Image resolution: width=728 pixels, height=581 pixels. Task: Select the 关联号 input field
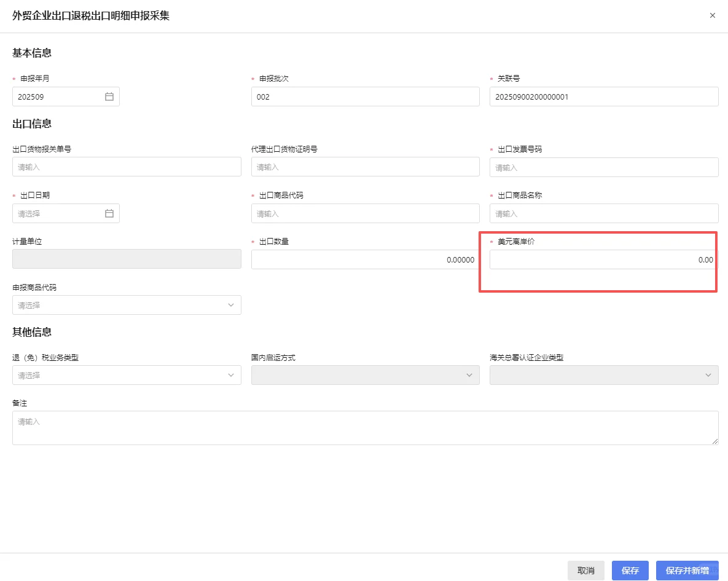point(603,96)
